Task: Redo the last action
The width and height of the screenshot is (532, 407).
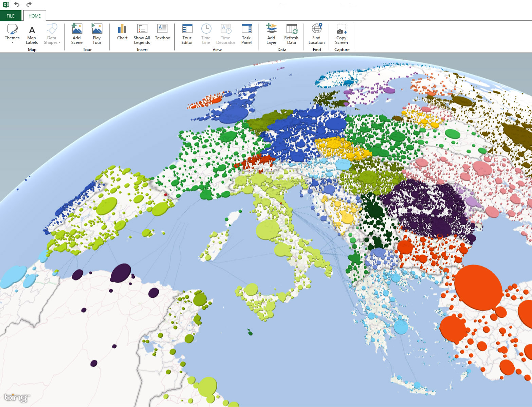Action: [x=29, y=5]
